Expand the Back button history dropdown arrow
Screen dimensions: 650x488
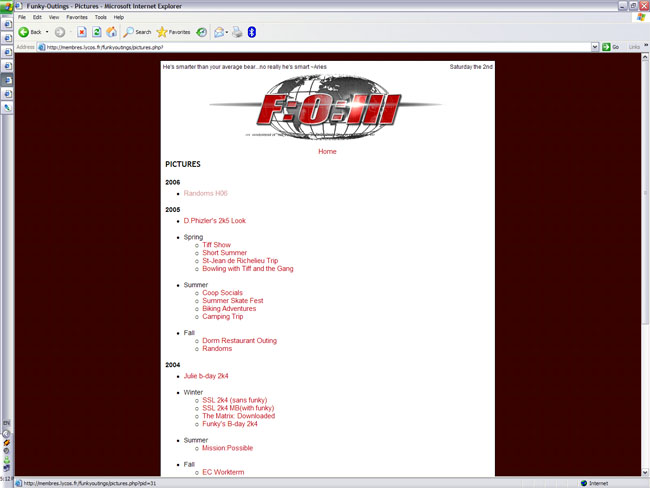[x=47, y=32]
